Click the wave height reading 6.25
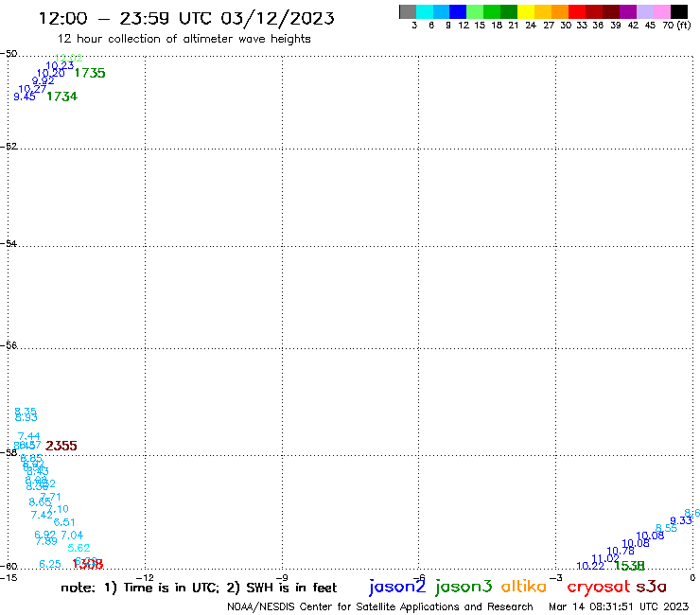Viewport: 700px width, 615px height. pyautogui.click(x=50, y=564)
